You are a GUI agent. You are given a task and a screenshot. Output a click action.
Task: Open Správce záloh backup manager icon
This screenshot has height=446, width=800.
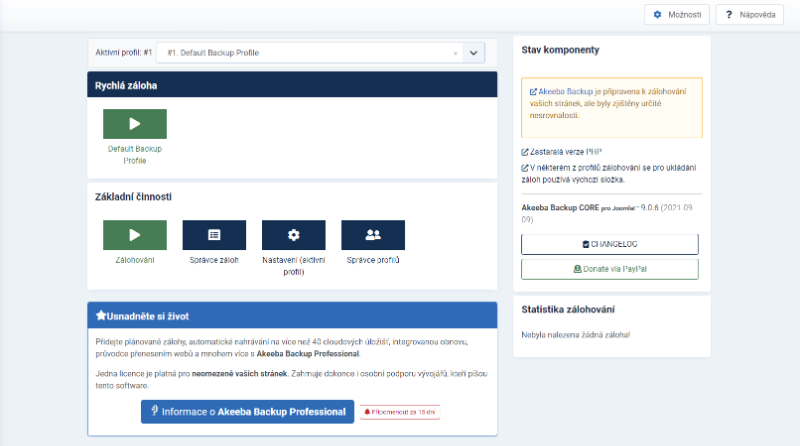click(214, 235)
